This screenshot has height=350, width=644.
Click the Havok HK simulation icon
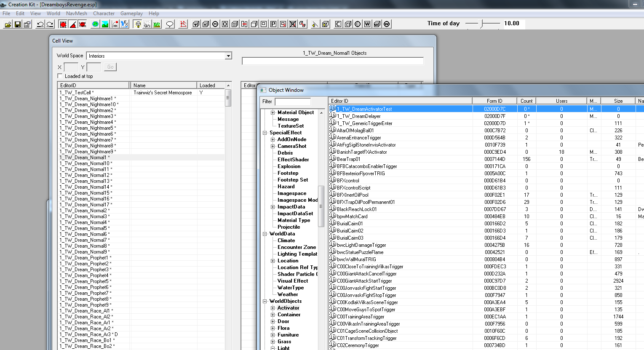tap(115, 24)
